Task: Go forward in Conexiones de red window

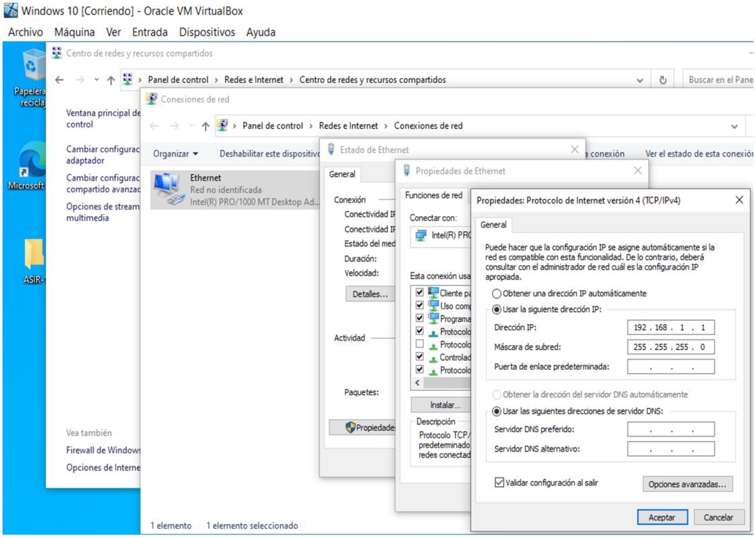Action: 175,126
